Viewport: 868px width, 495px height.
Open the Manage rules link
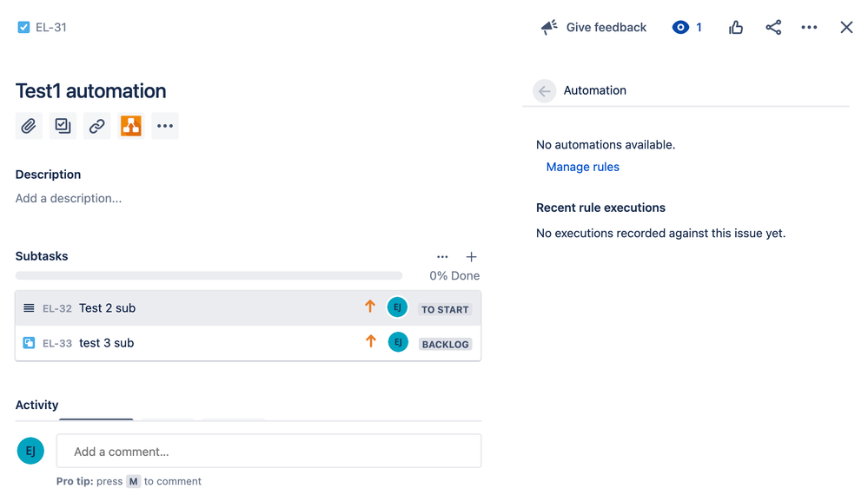(582, 167)
